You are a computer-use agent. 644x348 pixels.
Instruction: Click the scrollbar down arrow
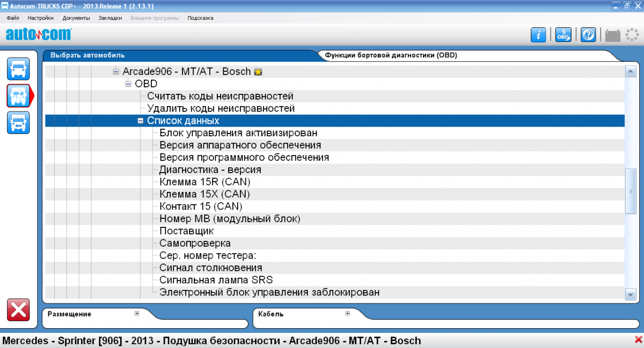631,293
